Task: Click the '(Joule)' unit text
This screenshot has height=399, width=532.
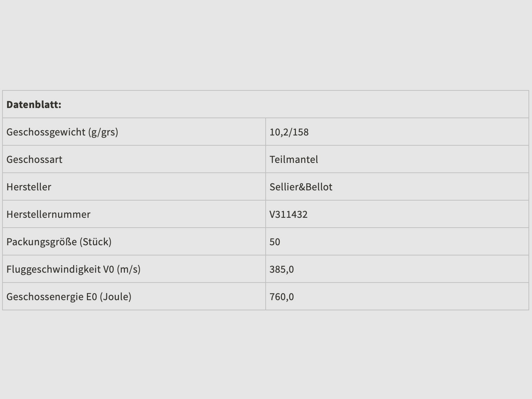Action: pos(115,297)
